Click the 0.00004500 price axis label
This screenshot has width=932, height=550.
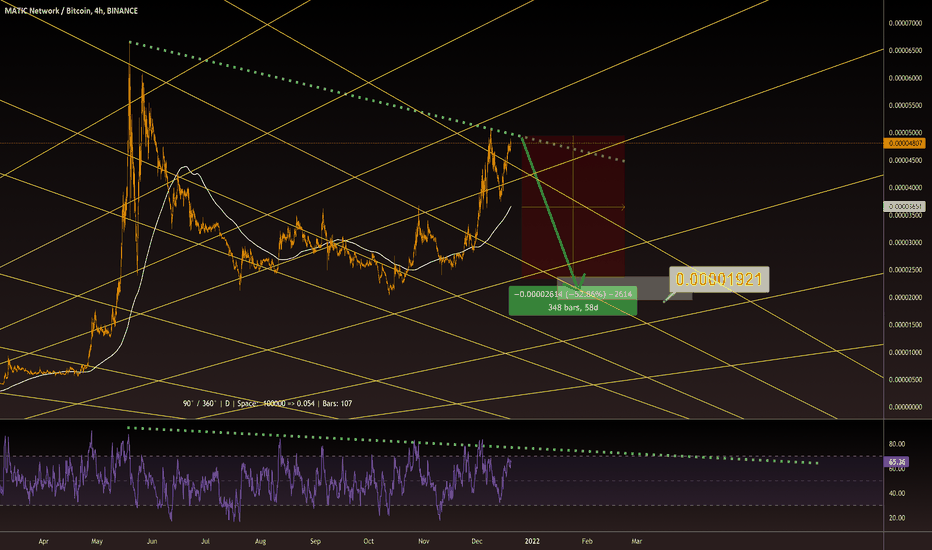(x=905, y=160)
